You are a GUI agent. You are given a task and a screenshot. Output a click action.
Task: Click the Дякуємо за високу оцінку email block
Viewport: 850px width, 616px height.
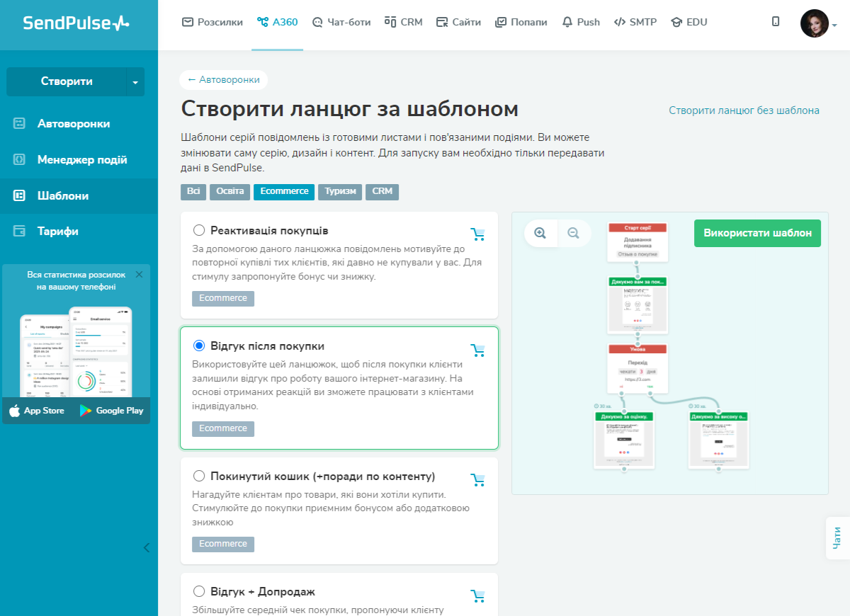718,440
